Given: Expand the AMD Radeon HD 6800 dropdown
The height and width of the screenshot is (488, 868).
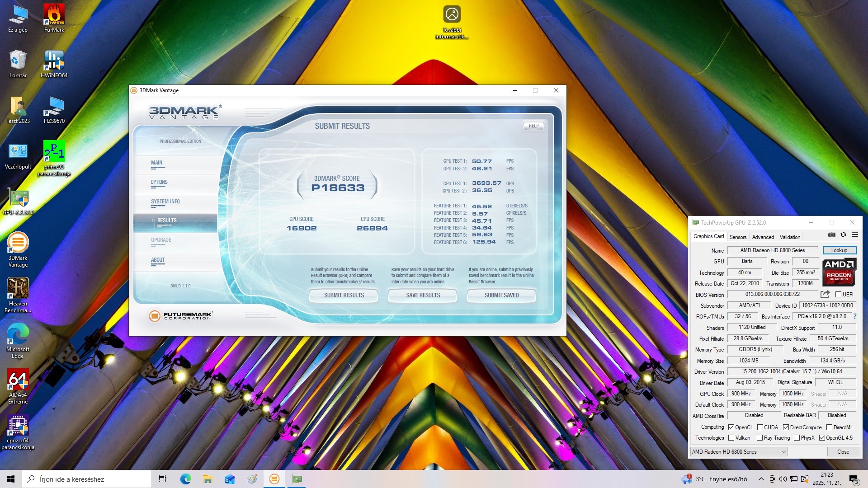Looking at the screenshot, I should [783, 452].
